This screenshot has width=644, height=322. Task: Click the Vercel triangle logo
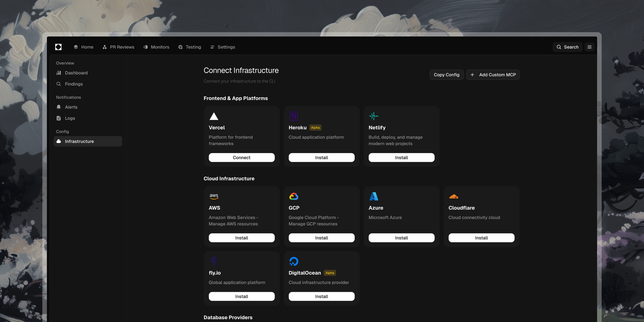coord(214,116)
